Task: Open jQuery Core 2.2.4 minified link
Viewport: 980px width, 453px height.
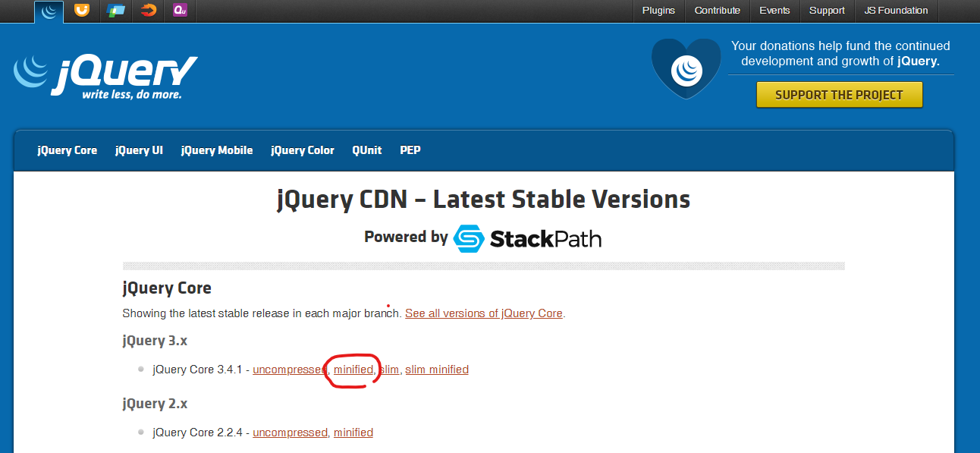Action: tap(353, 433)
